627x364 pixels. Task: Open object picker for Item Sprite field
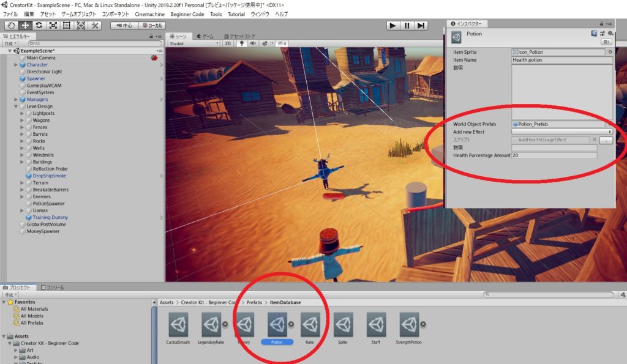[610, 52]
